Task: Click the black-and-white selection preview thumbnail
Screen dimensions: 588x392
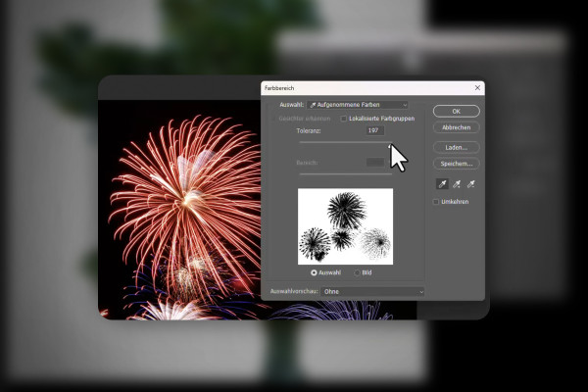Action: (345, 226)
